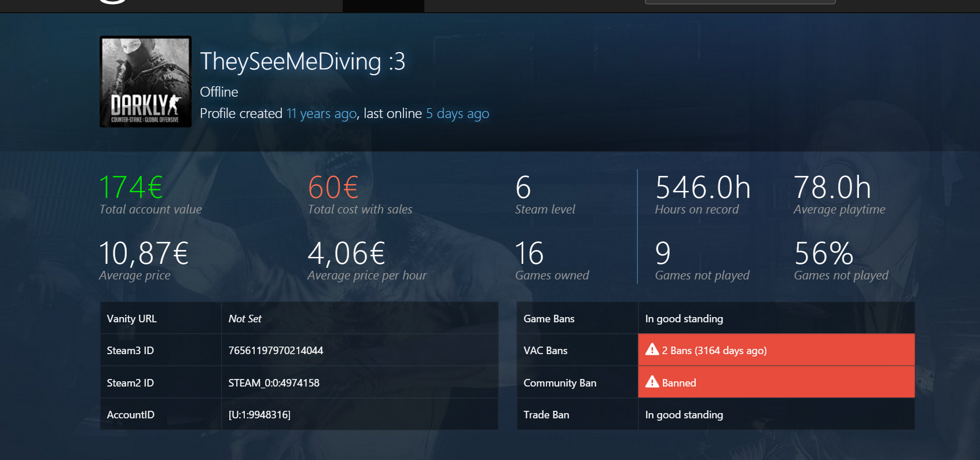
Task: Click the 'Games owned' caption
Action: [552, 275]
